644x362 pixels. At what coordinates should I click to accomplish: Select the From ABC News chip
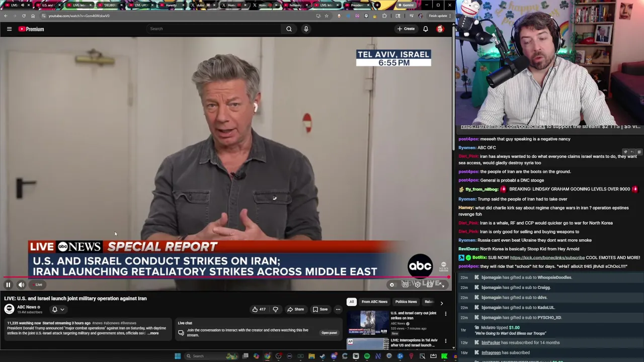(x=374, y=302)
